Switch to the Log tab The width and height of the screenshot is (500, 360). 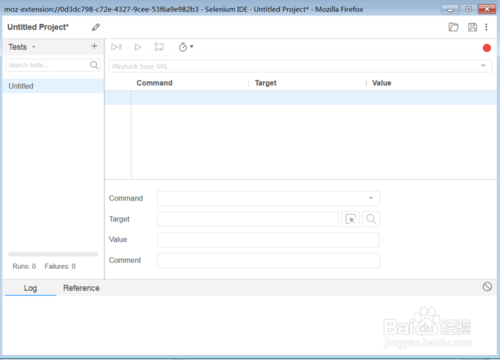30,288
